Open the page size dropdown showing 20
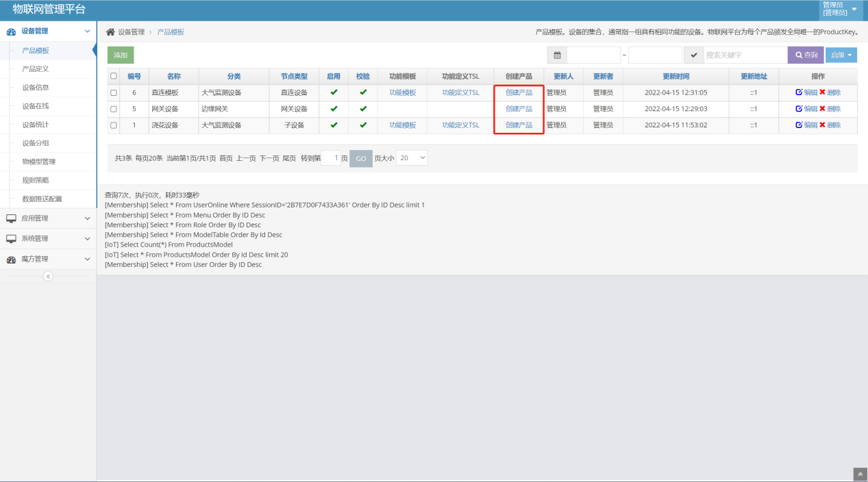The image size is (868, 482). (x=412, y=158)
